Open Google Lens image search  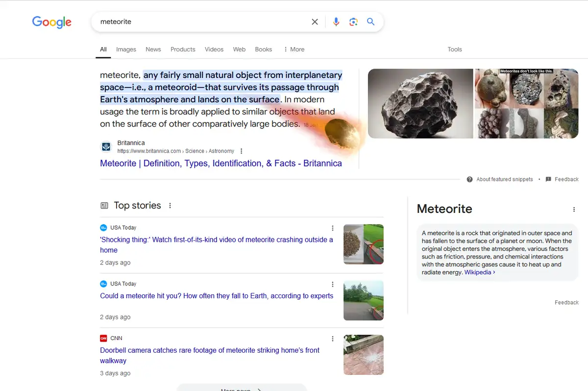coord(353,22)
